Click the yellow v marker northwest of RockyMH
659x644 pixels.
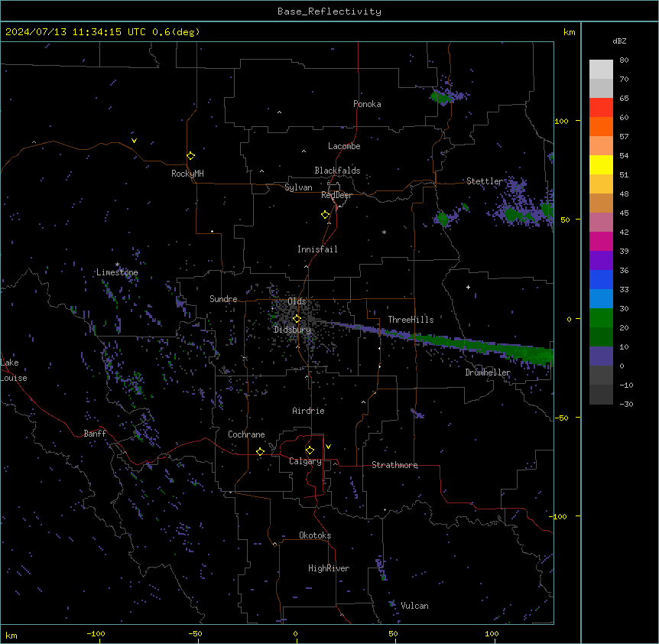click(x=134, y=141)
